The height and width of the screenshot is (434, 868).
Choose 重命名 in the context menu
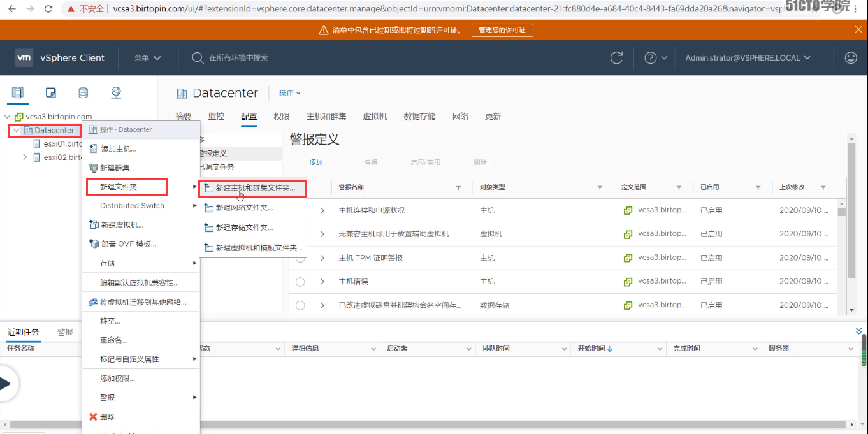point(141,340)
